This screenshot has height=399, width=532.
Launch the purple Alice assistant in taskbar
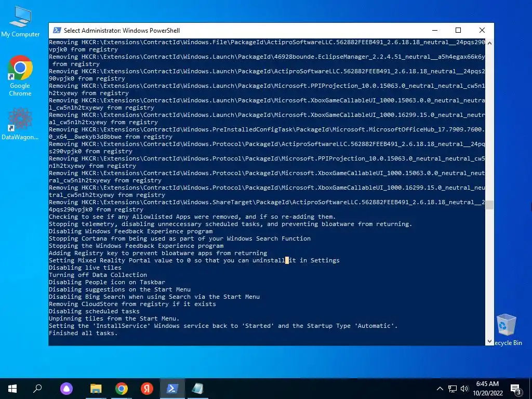click(x=66, y=389)
